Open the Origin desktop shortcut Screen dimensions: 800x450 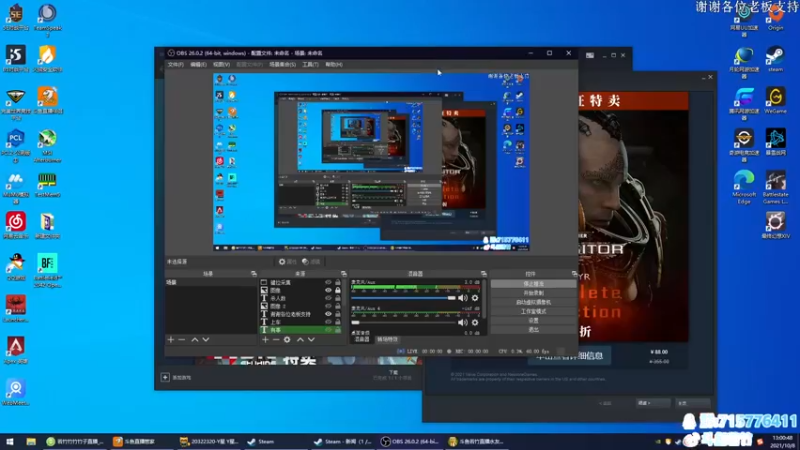click(775, 17)
